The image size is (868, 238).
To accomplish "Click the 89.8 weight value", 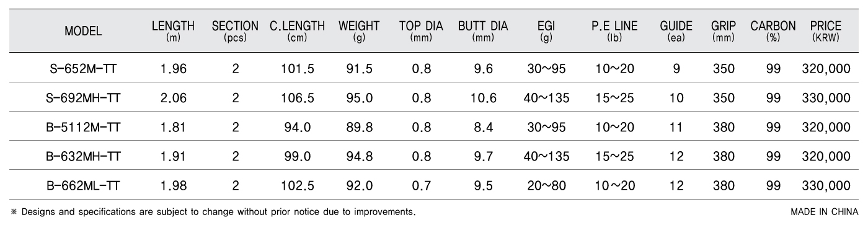I will pyautogui.click(x=359, y=128).
